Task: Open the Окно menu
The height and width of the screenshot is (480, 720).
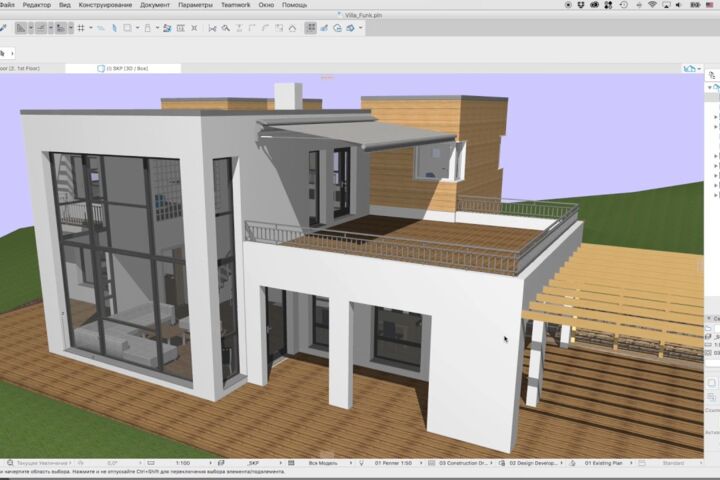Action: click(266, 5)
